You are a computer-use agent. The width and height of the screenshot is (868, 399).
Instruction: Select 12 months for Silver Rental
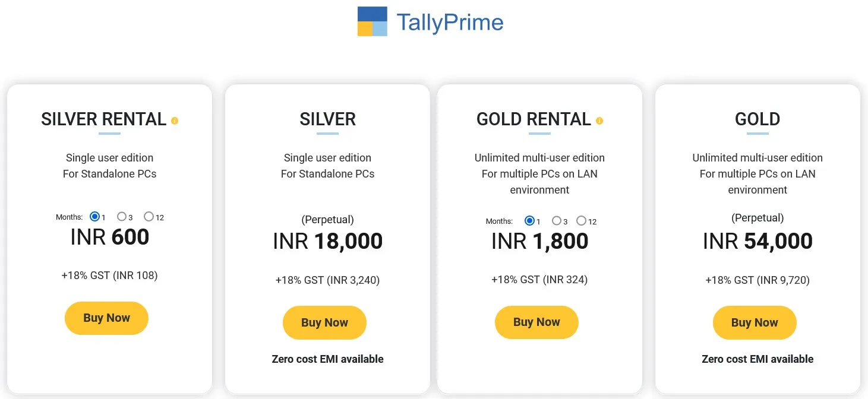(x=149, y=217)
